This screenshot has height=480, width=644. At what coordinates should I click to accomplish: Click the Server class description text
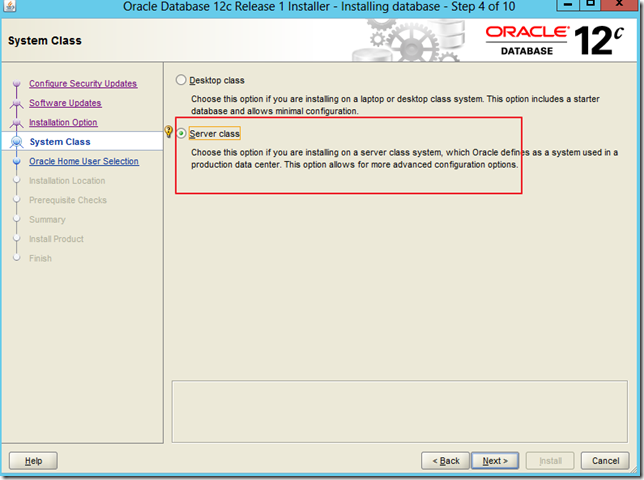pos(404,158)
